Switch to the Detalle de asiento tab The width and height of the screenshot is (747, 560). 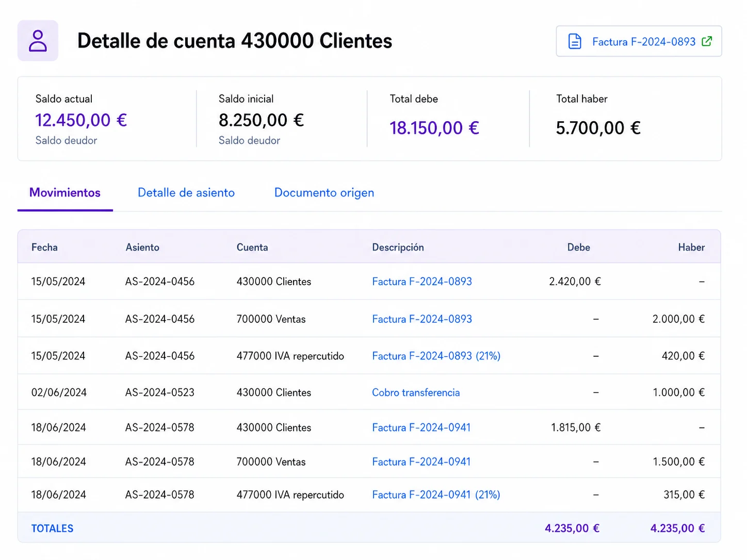[186, 193]
